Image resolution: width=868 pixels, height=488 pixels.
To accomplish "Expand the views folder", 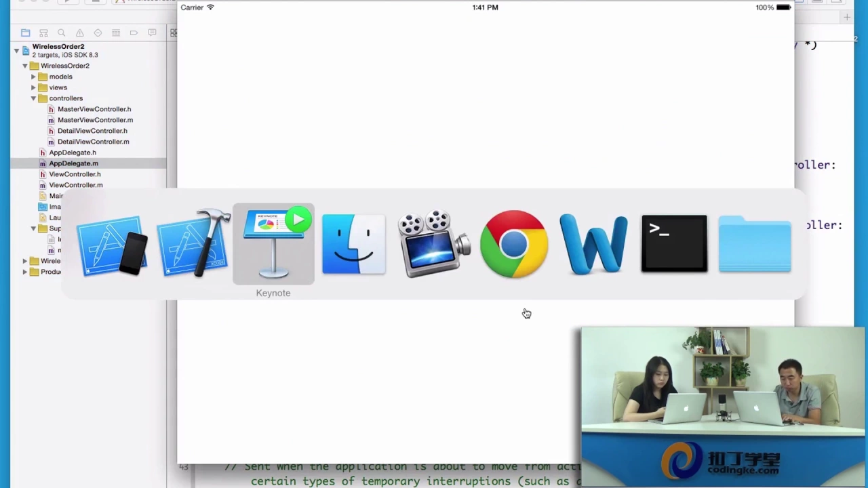I will (33, 87).
